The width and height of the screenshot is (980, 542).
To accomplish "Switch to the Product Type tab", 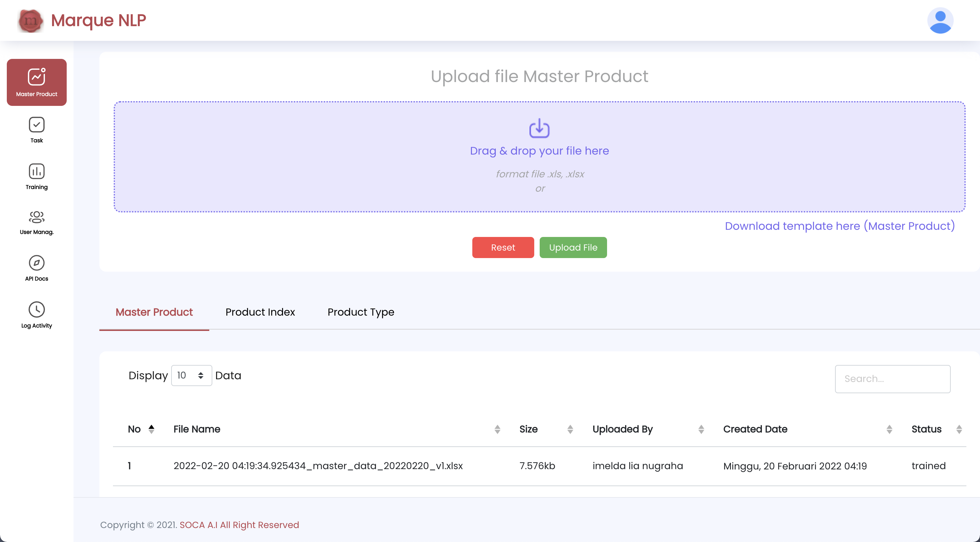I will point(361,312).
